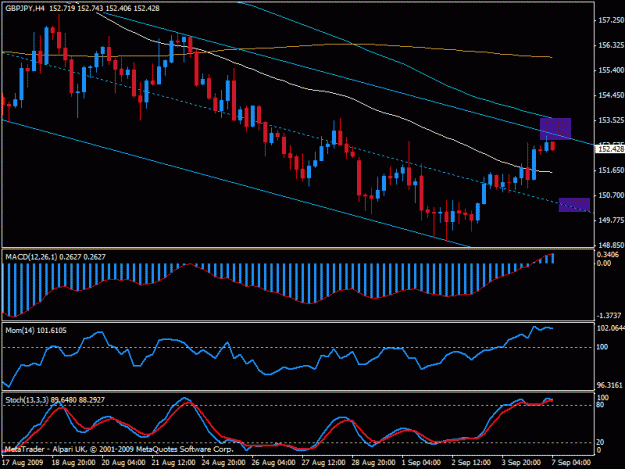Select the 156.325 price axis label
Viewport: 625px width, 469px height.
[x=611, y=45]
